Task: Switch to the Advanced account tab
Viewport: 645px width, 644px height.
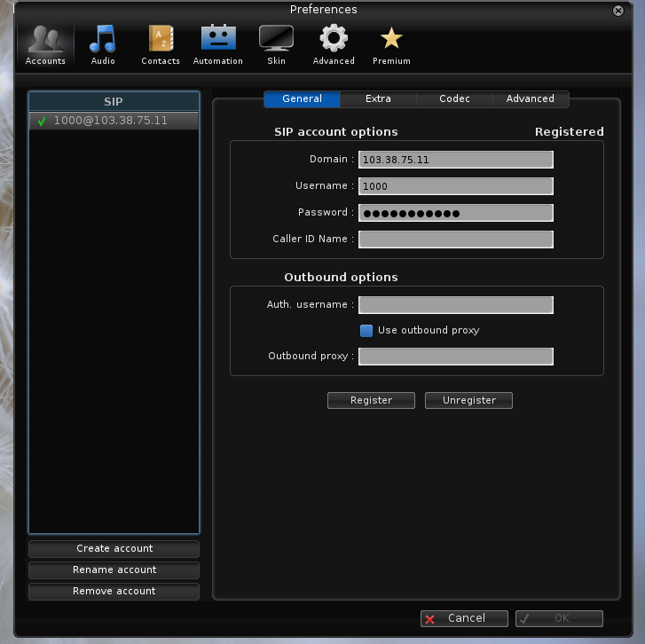Action: [x=531, y=99]
